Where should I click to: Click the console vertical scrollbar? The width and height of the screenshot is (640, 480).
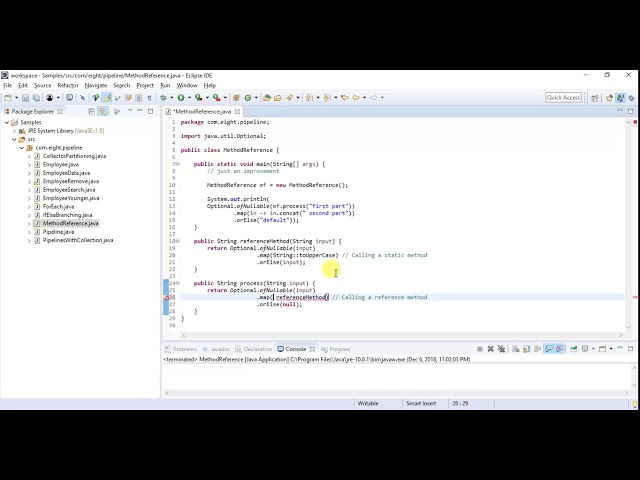(x=635, y=376)
